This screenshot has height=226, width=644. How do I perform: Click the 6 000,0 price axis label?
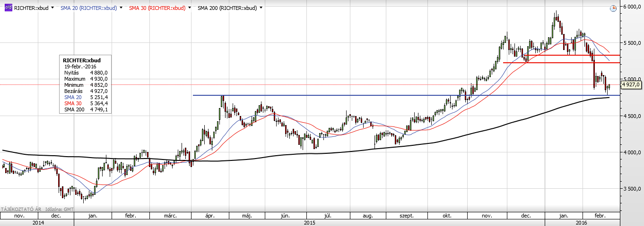pyautogui.click(x=633, y=7)
